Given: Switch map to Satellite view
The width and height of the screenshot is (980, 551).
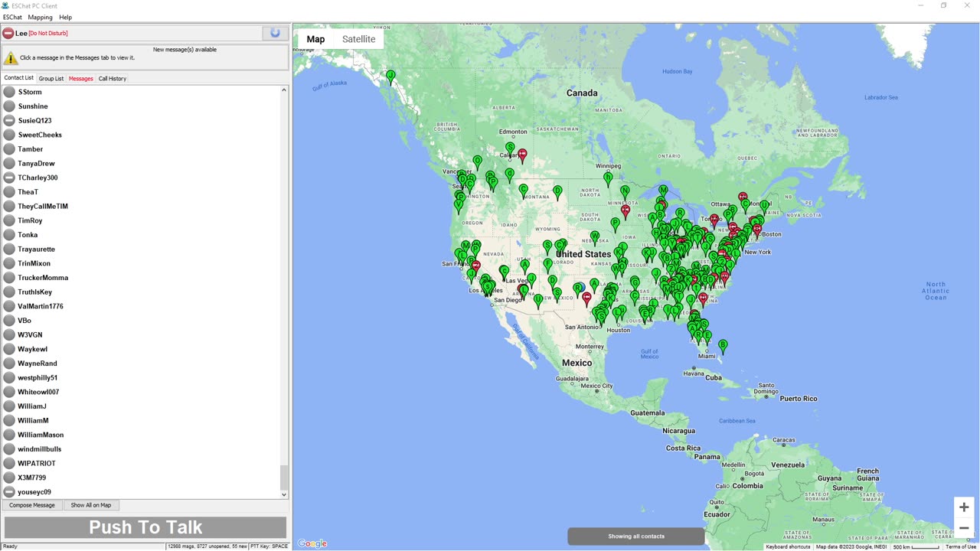Looking at the screenshot, I should pyautogui.click(x=358, y=39).
